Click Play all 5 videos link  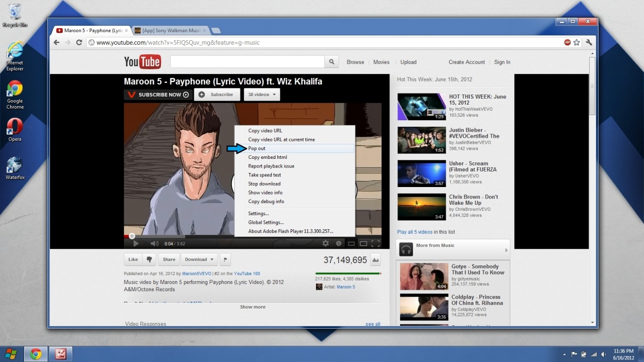[x=415, y=232]
